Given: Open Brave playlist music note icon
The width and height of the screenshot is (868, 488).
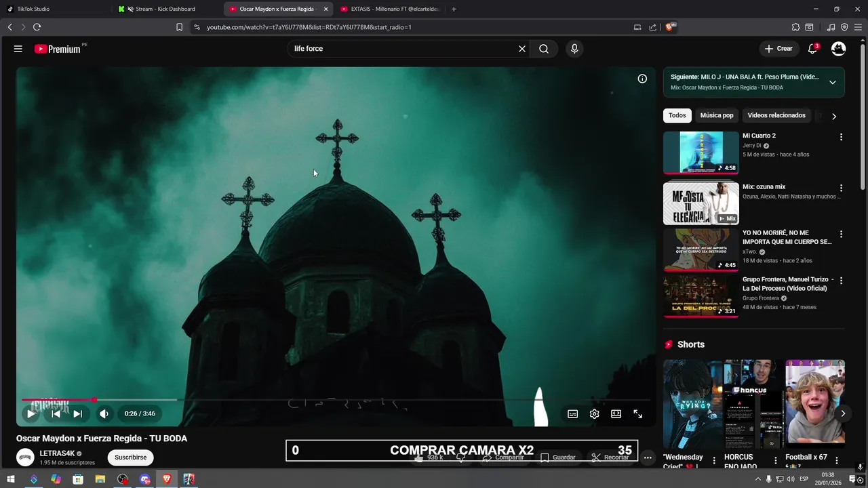Looking at the screenshot, I should pos(831,27).
